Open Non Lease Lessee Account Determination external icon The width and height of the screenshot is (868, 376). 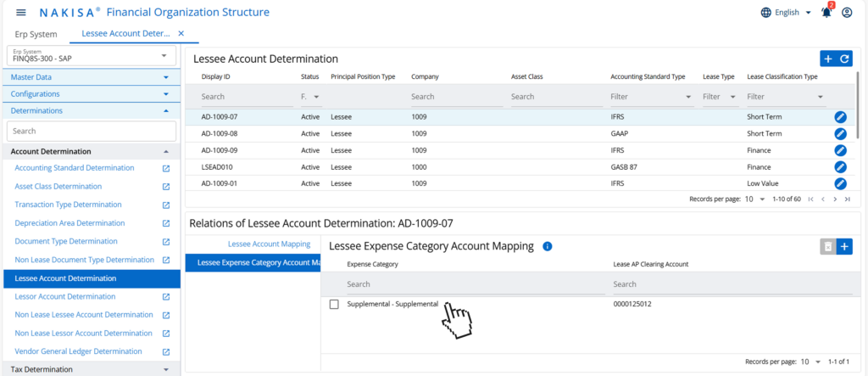[165, 315]
